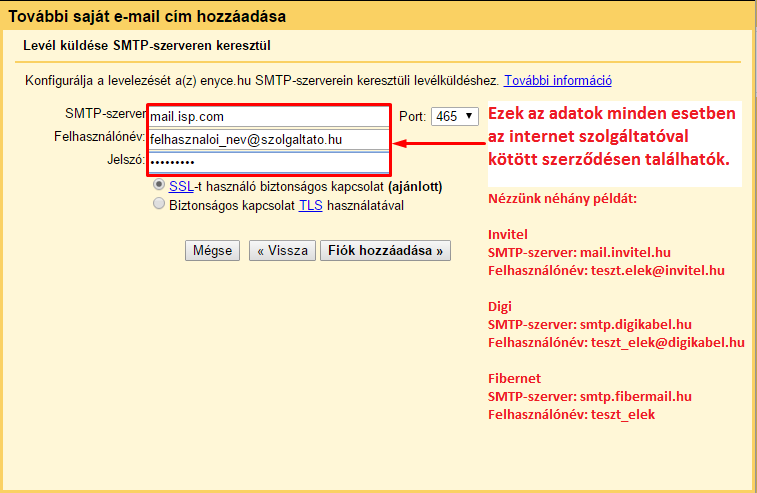Click the Jelszó password field
The image size is (757, 493).
[x=268, y=162]
